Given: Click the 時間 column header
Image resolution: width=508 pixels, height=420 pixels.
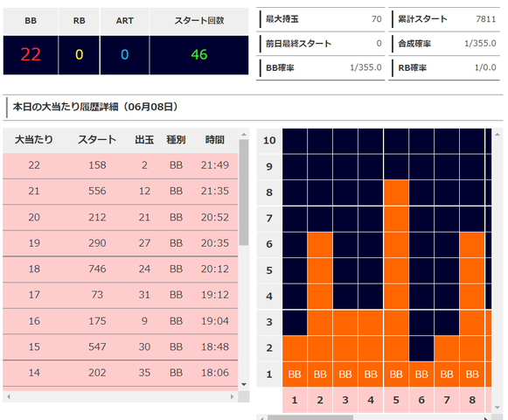Looking at the screenshot, I should [215, 140].
